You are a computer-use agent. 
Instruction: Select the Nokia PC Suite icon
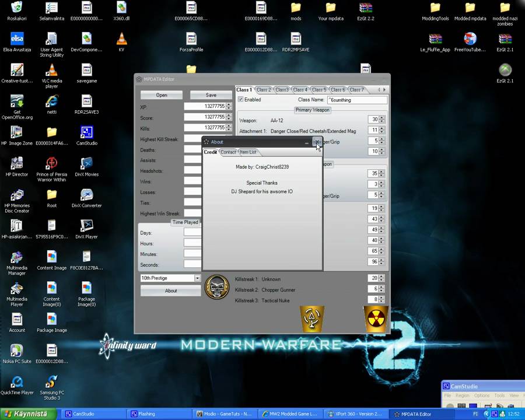coord(17,353)
